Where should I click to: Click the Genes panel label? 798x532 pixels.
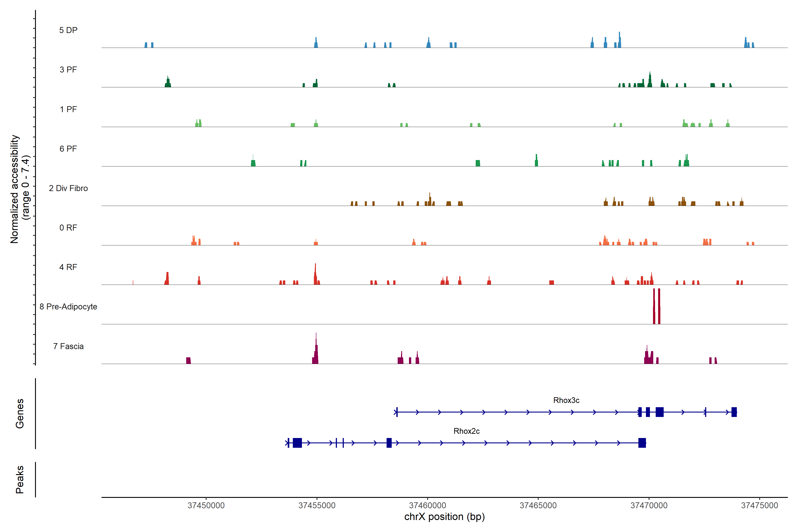coord(20,414)
